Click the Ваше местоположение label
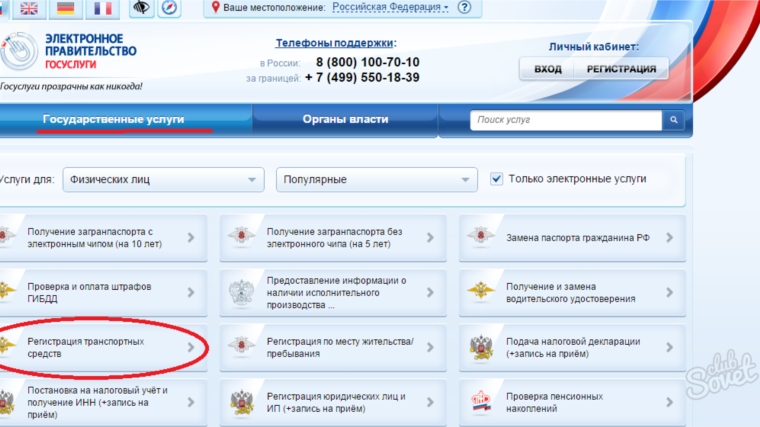This screenshot has width=760, height=427. (274, 7)
